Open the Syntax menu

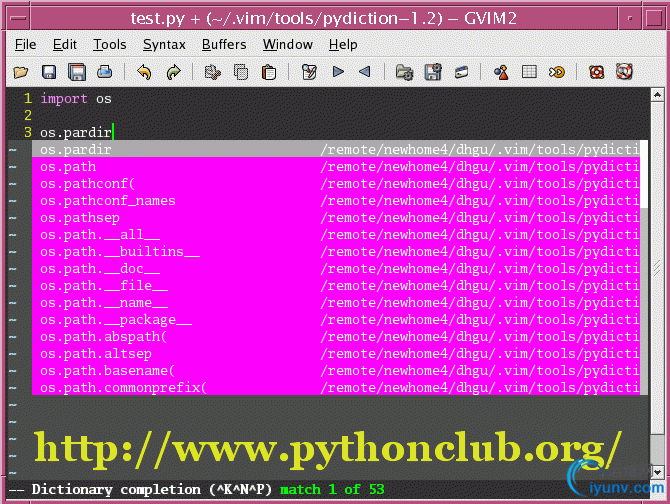tap(164, 45)
